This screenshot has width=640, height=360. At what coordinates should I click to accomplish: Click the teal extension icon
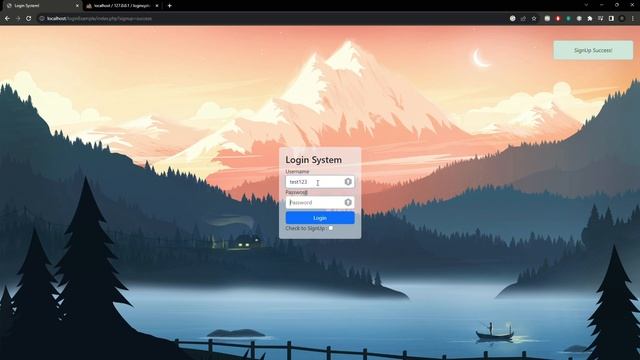(569, 18)
